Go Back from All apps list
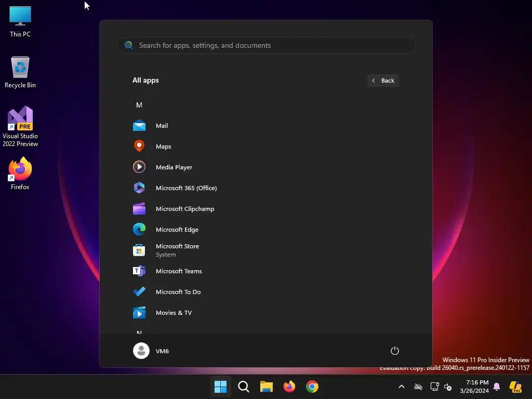The width and height of the screenshot is (532, 399). tap(383, 81)
